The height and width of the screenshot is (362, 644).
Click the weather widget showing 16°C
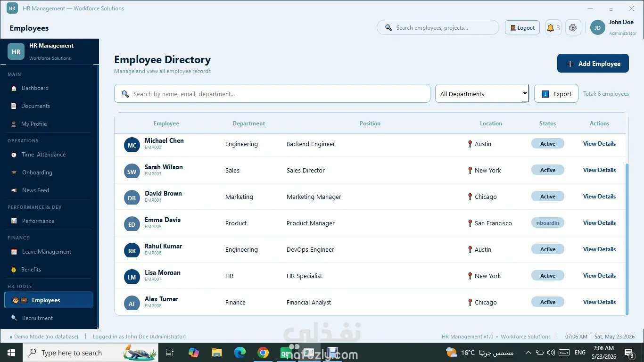click(479, 353)
